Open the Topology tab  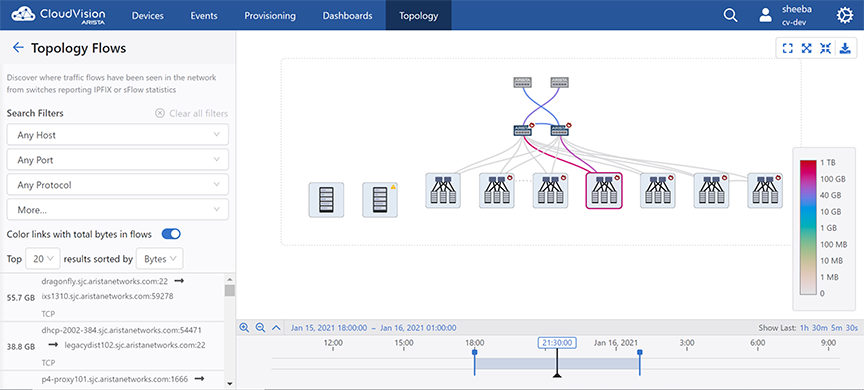click(x=419, y=15)
